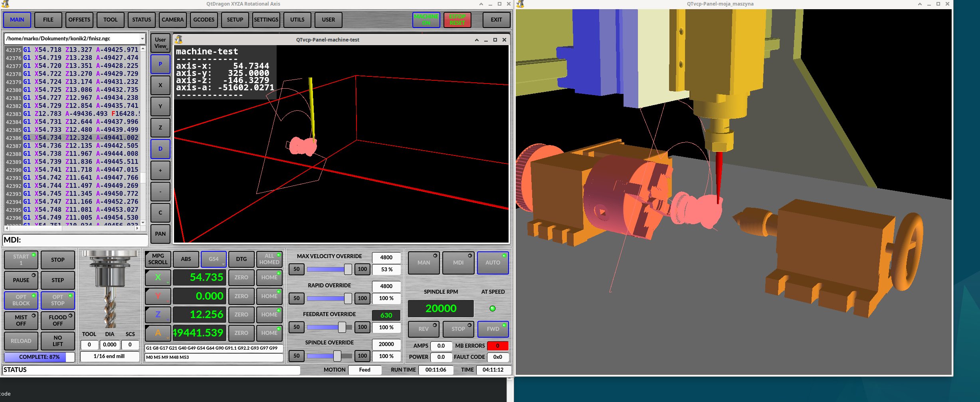Toggle the D dimensions view button
Screen dimensions: 980x402
pyautogui.click(x=160, y=149)
